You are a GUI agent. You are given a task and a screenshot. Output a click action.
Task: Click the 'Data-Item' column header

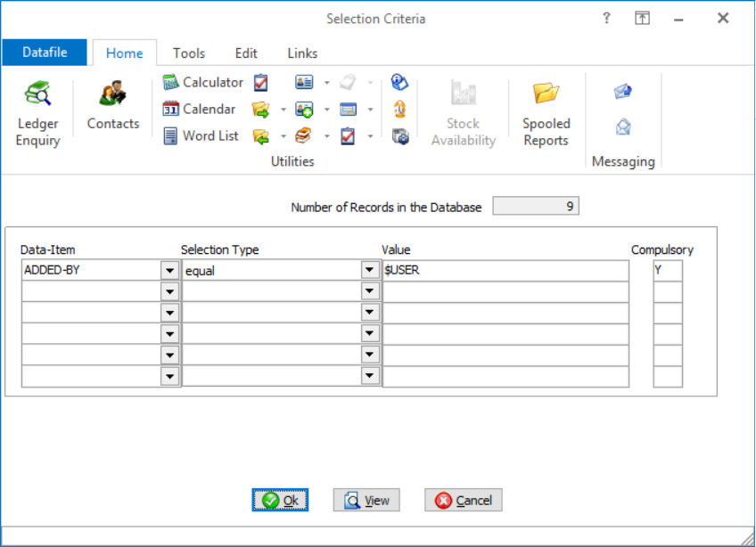coord(48,249)
